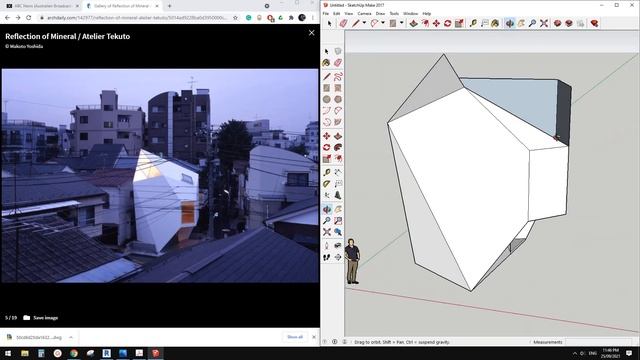The height and width of the screenshot is (360, 640).
Task: Select the Make Component tool in SketchUp
Action: [338, 51]
